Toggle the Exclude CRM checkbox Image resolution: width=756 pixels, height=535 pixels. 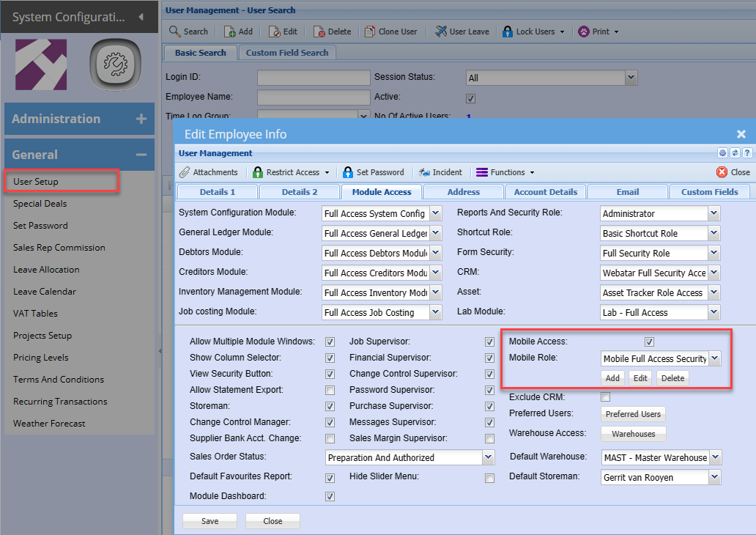(x=605, y=397)
